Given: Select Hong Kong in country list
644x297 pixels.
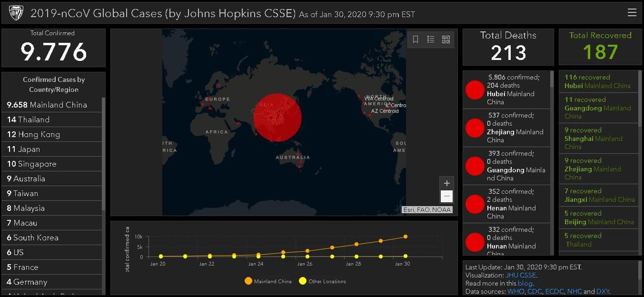Looking at the screenshot, I should [52, 134].
